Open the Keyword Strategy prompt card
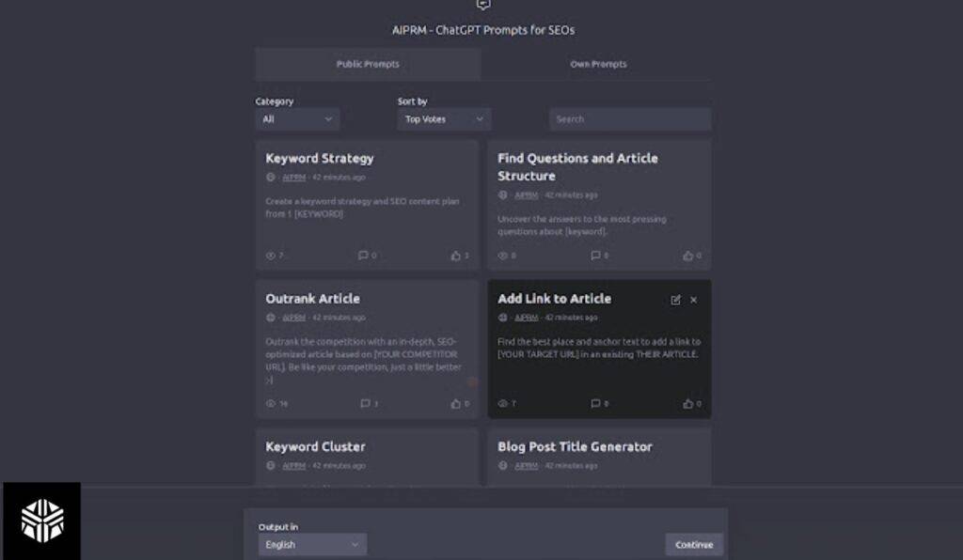Screen dimensions: 963x560 point(368,205)
